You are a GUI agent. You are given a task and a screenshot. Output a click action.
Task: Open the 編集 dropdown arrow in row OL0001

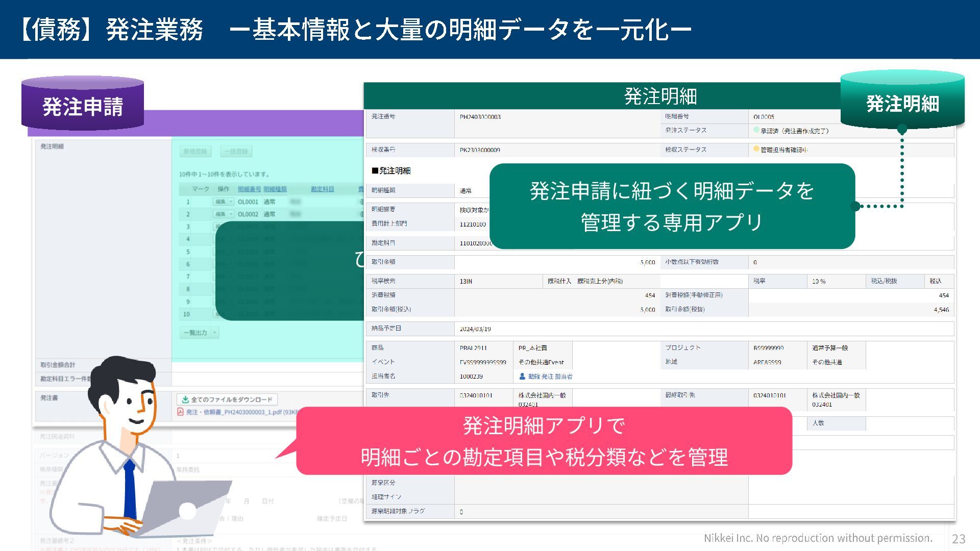(231, 202)
